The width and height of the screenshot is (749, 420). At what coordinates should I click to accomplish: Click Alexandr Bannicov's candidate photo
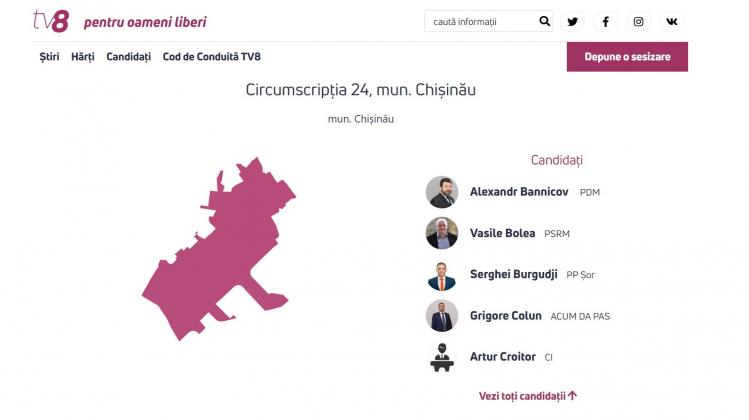pos(442,192)
